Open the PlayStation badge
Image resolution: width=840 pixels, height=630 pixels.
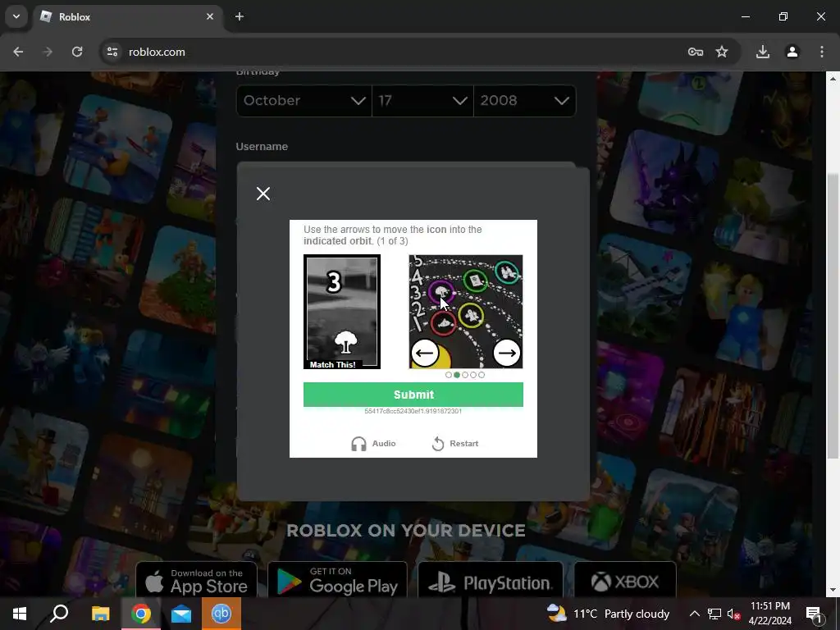(491, 581)
